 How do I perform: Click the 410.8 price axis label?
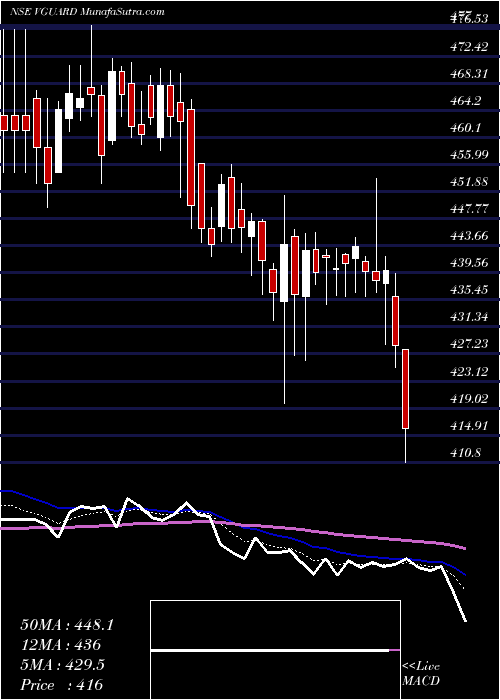point(466,453)
